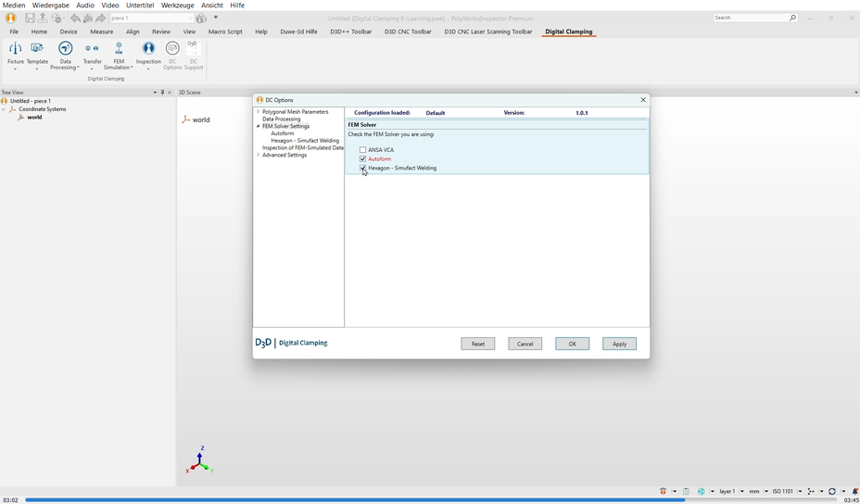Open the FEM Simulation tool
Image resolution: width=860 pixels, height=504 pixels.
pyautogui.click(x=119, y=56)
